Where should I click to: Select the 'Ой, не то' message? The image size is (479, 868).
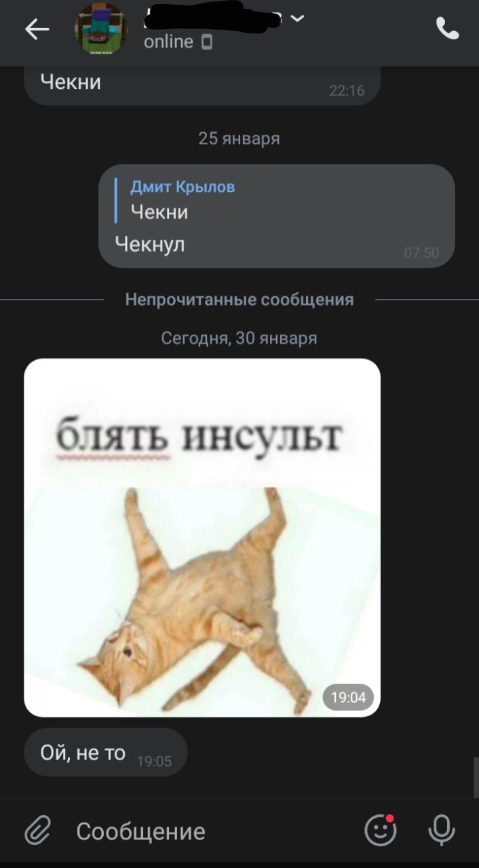click(105, 753)
